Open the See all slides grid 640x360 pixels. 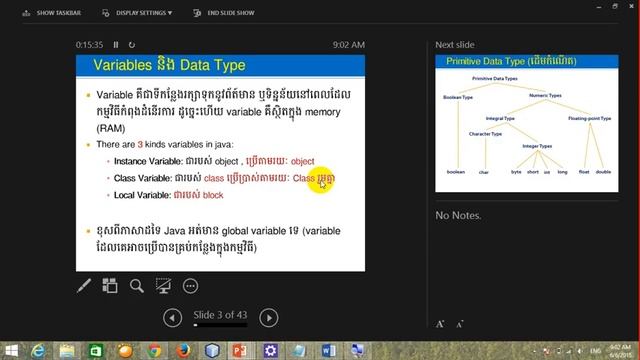pyautogui.click(x=110, y=286)
